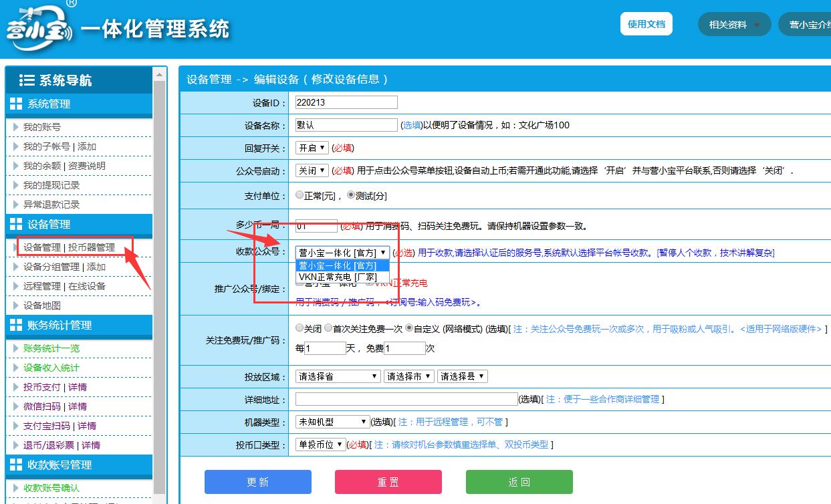Expand the 收款账号管理 section header

[x=79, y=465]
